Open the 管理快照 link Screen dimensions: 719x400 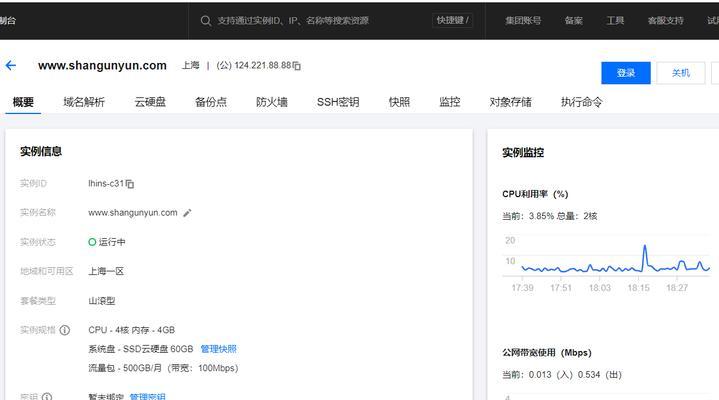point(219,349)
